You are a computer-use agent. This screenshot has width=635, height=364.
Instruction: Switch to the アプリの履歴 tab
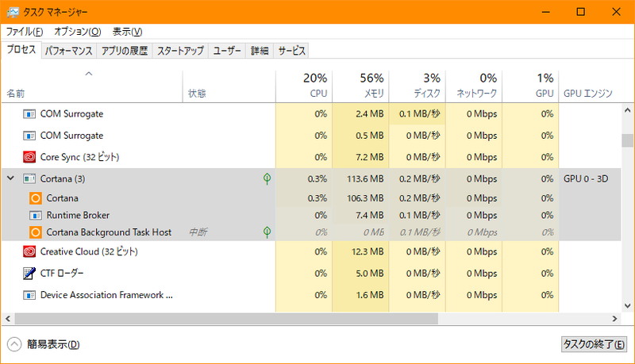pos(125,51)
